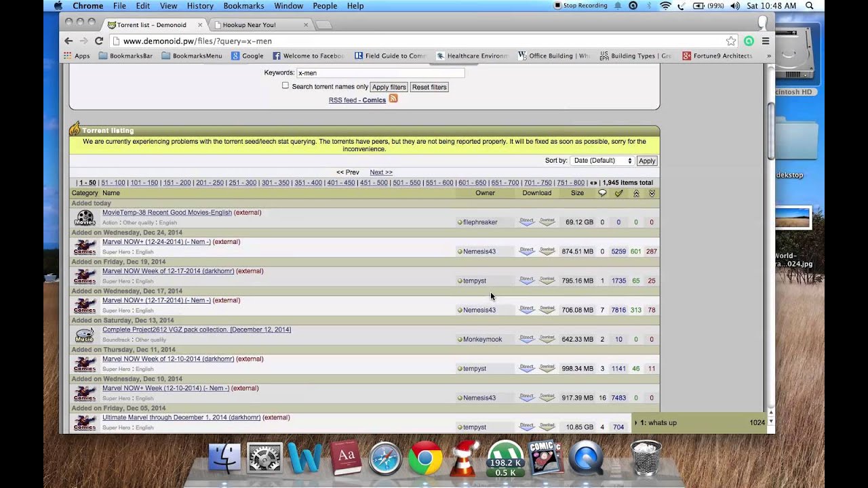Image resolution: width=868 pixels, height=488 pixels.
Task: Open RSS feed - Comics link
Action: click(357, 100)
